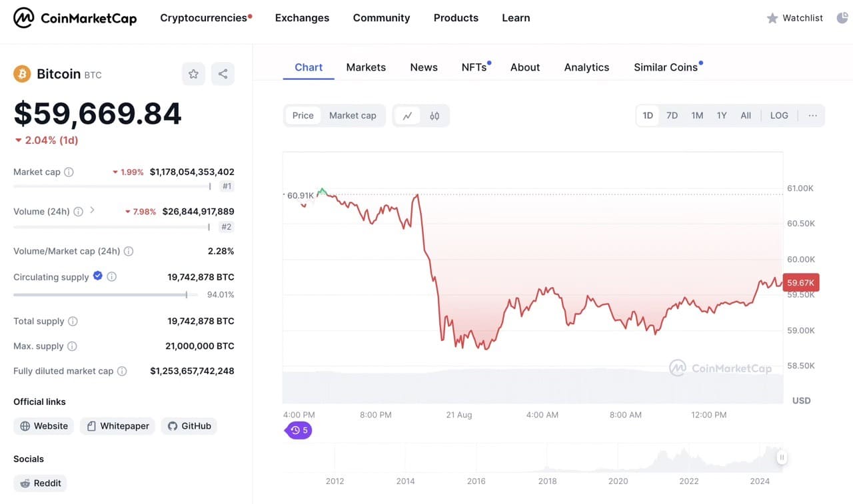Image resolution: width=853 pixels, height=504 pixels.
Task: Click the circulating supply progress bar
Action: click(x=100, y=294)
